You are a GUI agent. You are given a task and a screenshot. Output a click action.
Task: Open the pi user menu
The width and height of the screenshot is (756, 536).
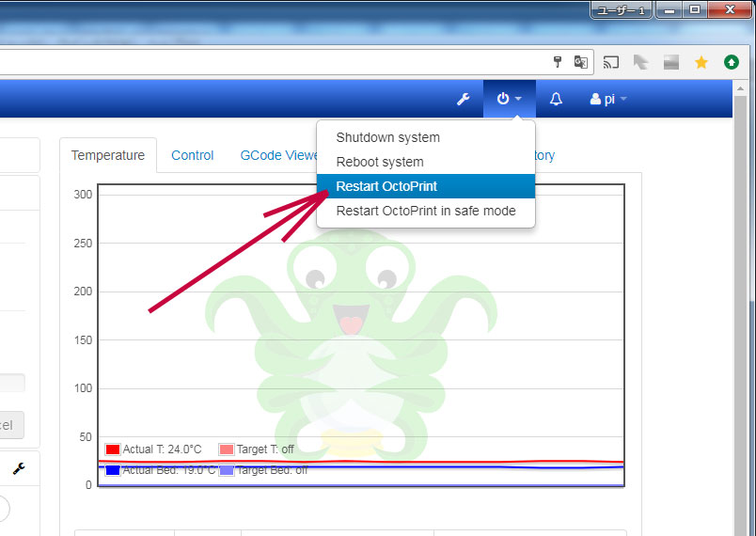click(x=608, y=99)
